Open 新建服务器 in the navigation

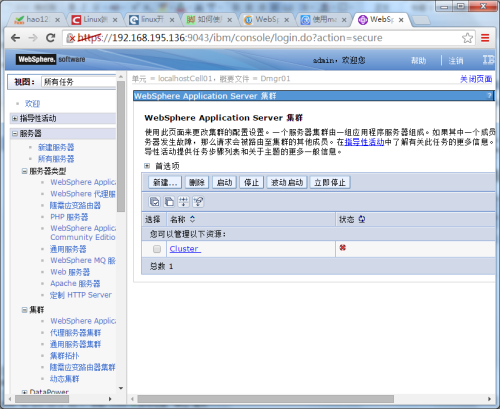click(56, 147)
